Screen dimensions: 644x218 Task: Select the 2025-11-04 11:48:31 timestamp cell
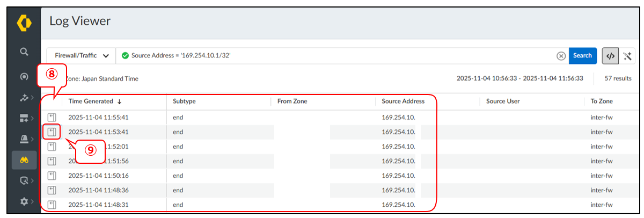click(x=98, y=205)
